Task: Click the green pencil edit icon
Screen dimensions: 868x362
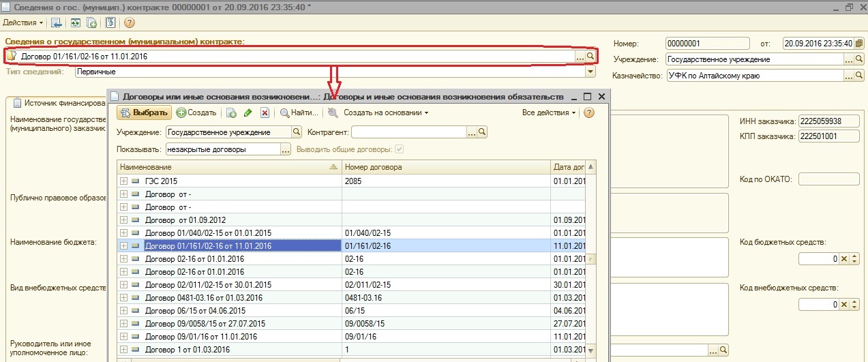Action: pos(248,112)
